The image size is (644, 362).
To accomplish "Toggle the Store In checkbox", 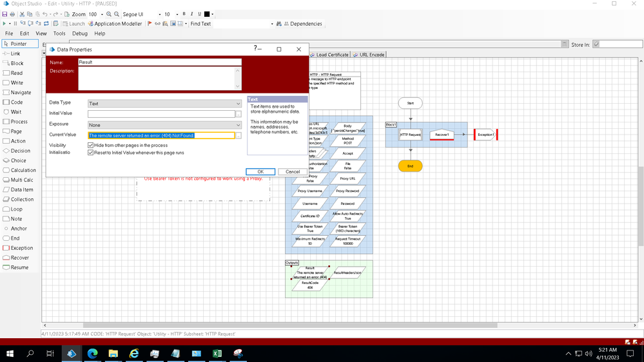I will [596, 44].
